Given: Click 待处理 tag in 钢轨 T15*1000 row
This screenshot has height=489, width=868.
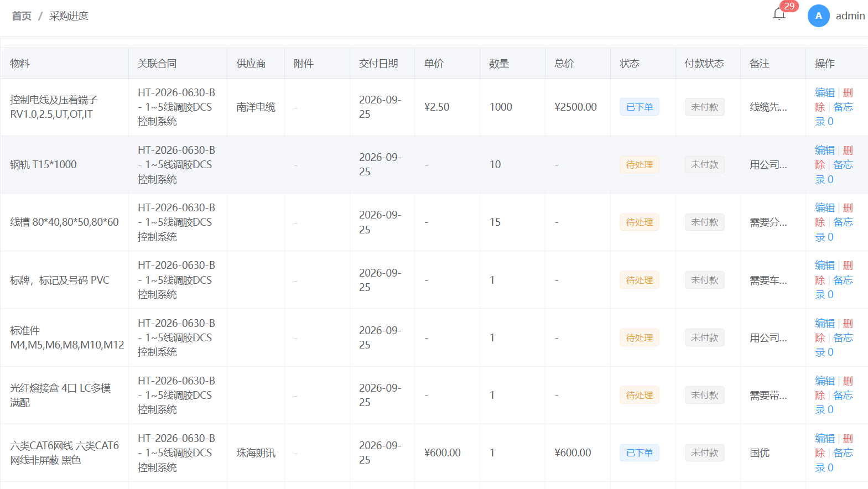Looking at the screenshot, I should (640, 164).
